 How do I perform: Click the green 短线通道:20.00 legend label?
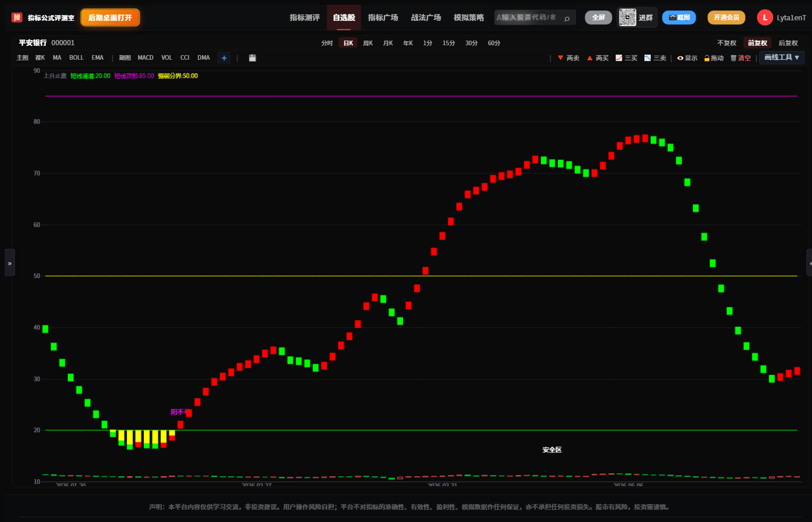[90, 76]
